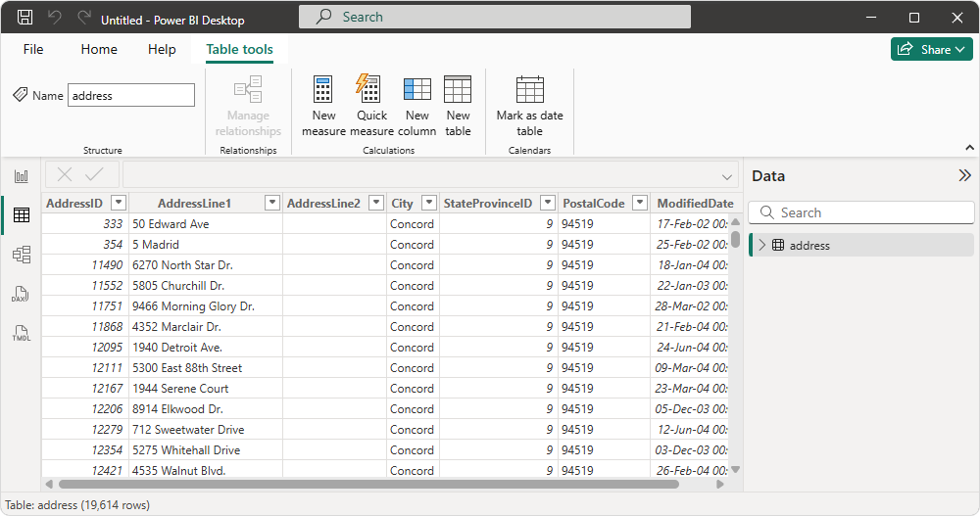This screenshot has height=516, width=980.
Task: Click Mark as date table icon
Action: (529, 89)
